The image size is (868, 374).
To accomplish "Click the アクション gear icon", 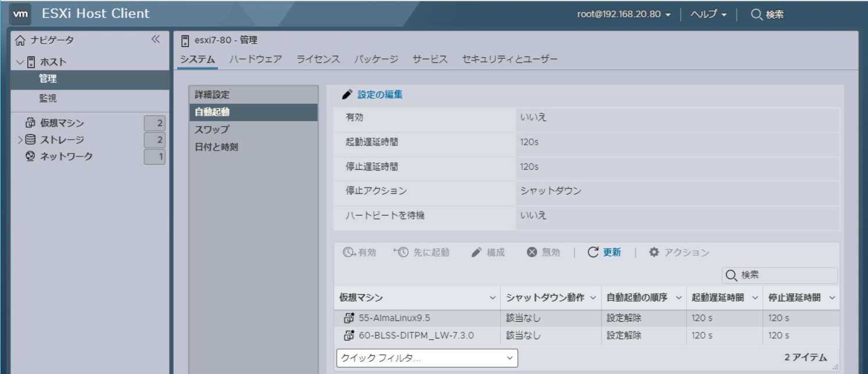I will [x=654, y=252].
